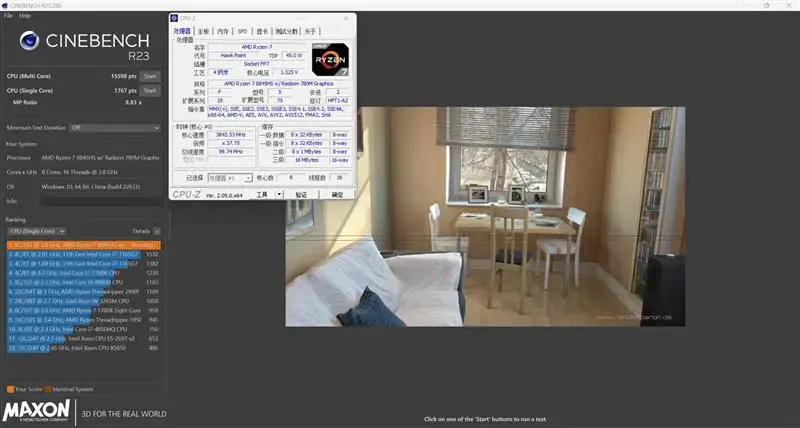Image resolution: width=800 pixels, height=428 pixels.
Task: Click the 名字 field AMD Ryzen 7
Action: (257, 47)
